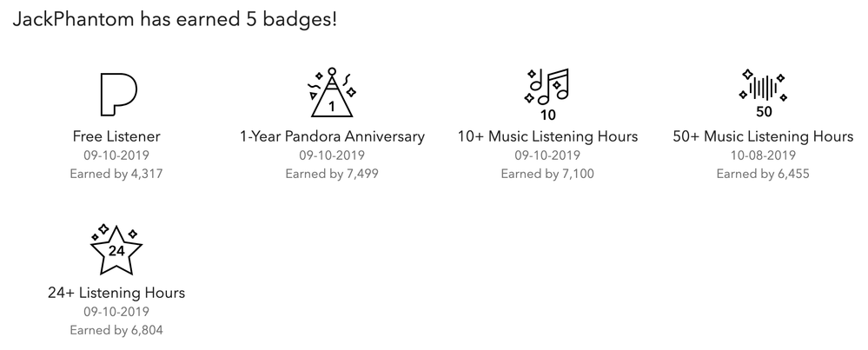Click the 10-08-2019 earned date
Viewport: 868px width, 350px height.
coord(763,155)
